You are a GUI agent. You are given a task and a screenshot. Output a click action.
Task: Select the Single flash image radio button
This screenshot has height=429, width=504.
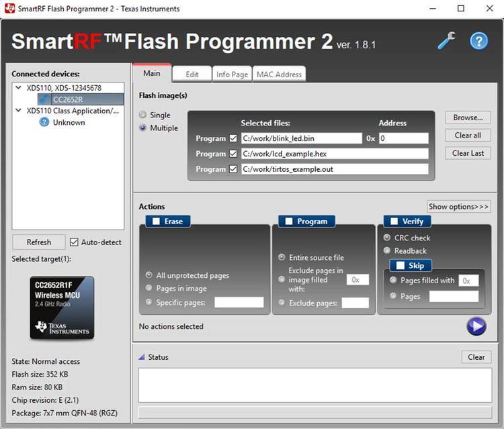[x=142, y=115]
